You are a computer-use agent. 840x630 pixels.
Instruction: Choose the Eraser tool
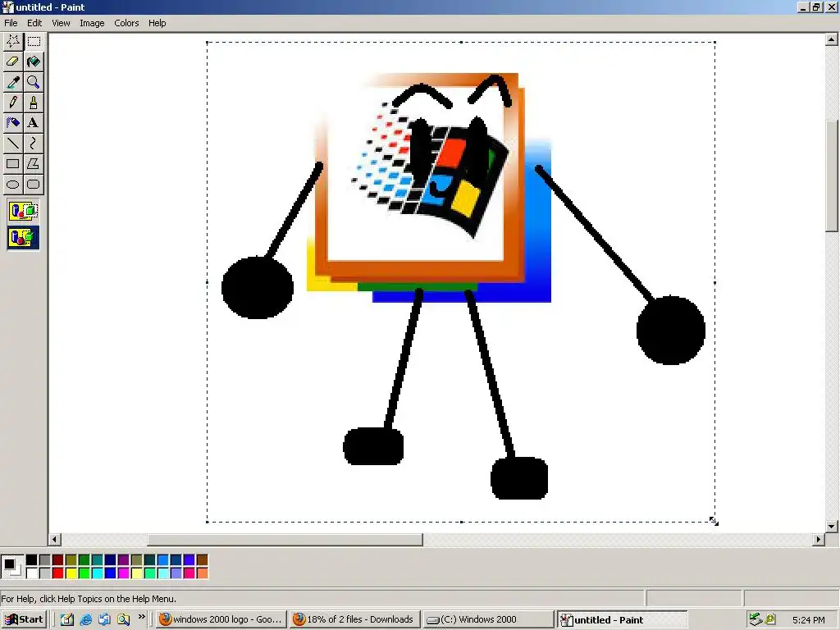pos(13,62)
